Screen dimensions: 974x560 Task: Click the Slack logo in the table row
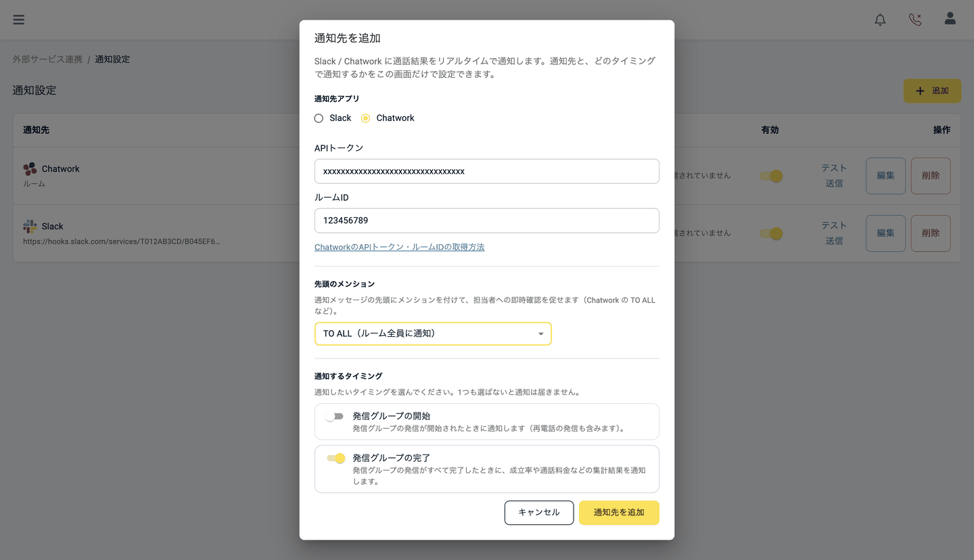[30, 227]
